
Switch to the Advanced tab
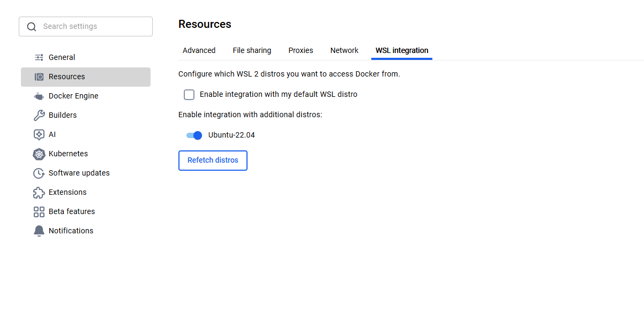coord(199,50)
